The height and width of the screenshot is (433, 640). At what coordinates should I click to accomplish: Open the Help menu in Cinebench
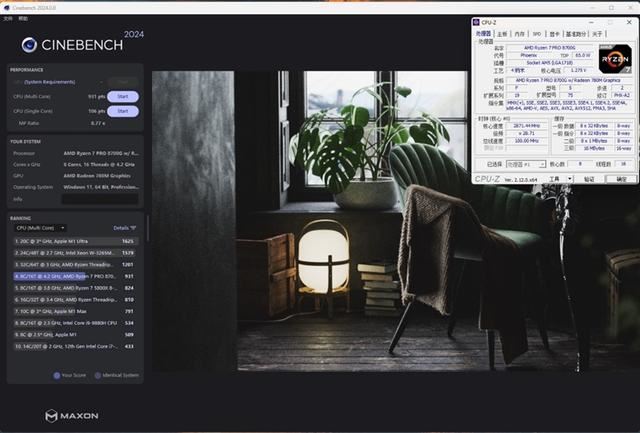click(x=24, y=18)
